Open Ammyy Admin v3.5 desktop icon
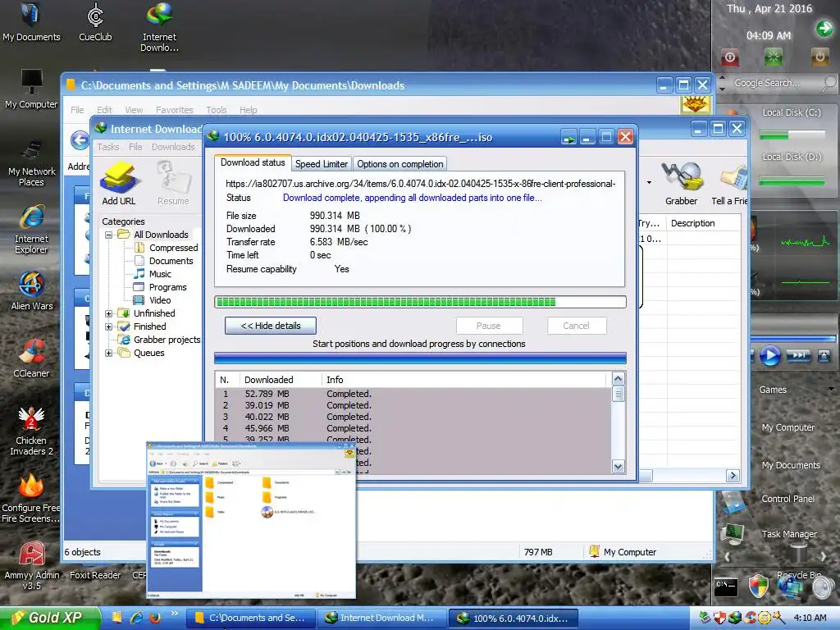This screenshot has height=630, width=840. (32, 565)
